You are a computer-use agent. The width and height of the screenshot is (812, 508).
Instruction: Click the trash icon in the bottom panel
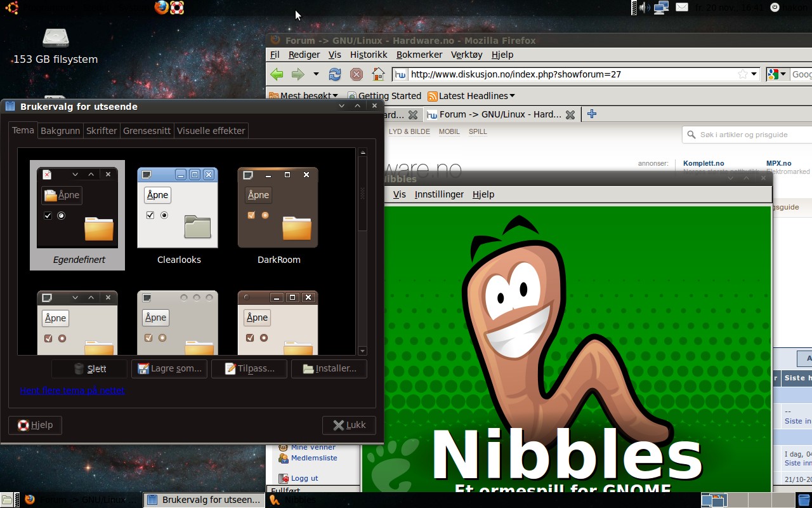804,500
